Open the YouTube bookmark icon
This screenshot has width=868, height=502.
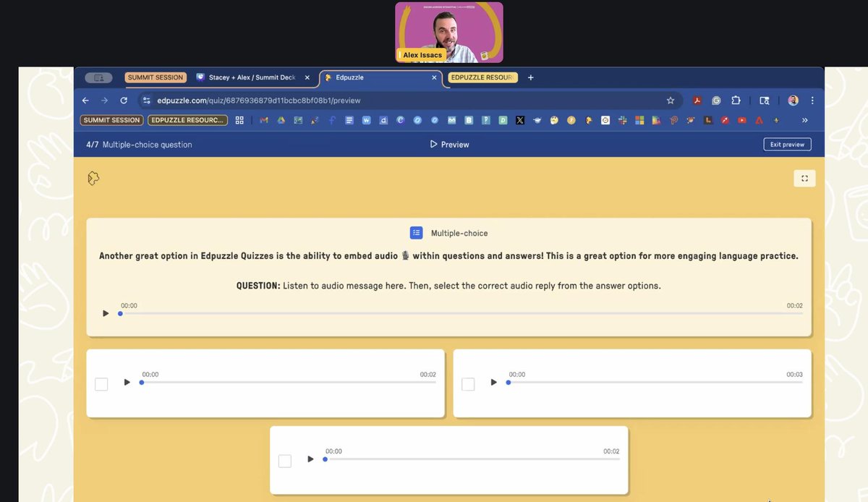tap(741, 120)
